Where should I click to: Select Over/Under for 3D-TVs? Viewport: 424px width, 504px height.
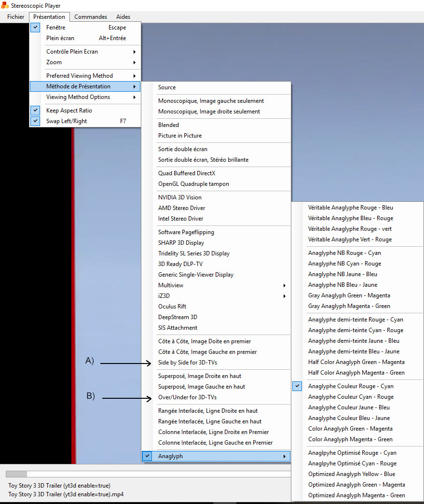[187, 397]
